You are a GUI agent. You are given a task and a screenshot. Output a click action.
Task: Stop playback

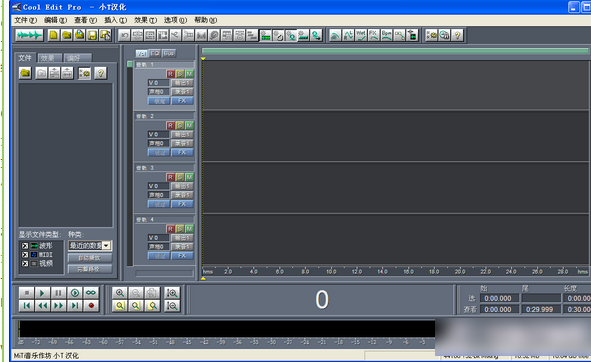pos(26,293)
